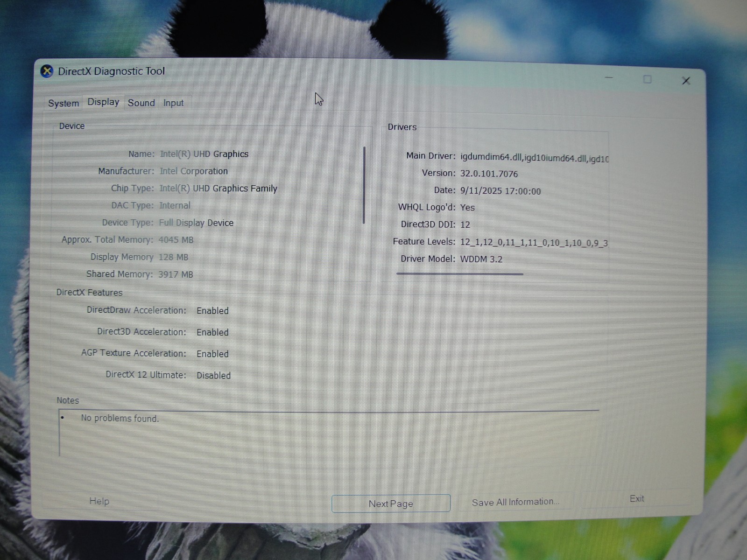Click the Direct3D DDI value '12'
Image resolution: width=747 pixels, height=560 pixels.
point(465,224)
